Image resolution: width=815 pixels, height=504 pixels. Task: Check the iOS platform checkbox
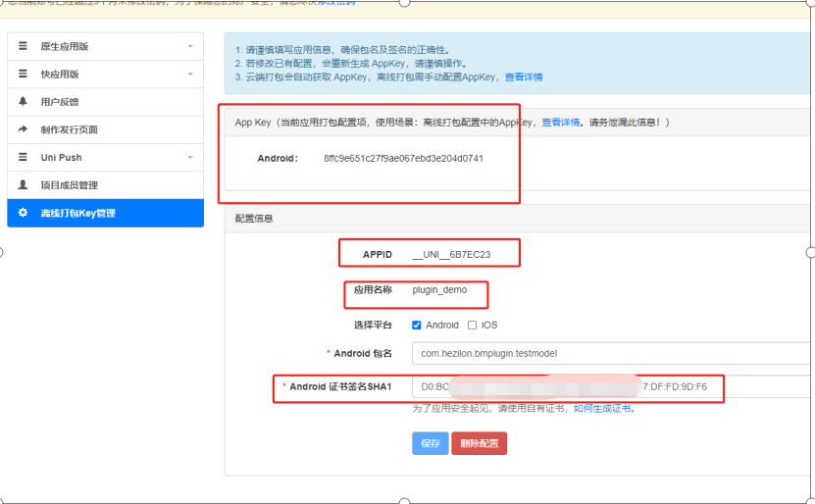click(x=472, y=326)
